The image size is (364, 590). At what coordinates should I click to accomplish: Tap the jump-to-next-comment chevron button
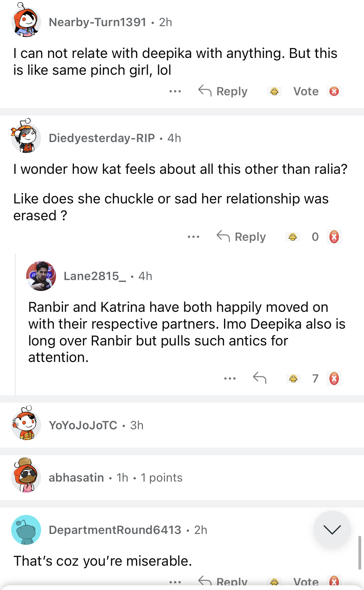[x=332, y=529]
